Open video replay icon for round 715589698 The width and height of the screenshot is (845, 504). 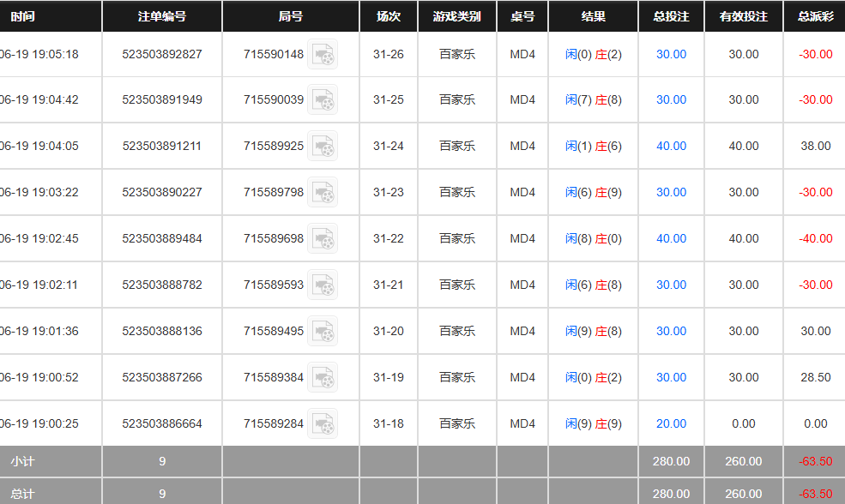(x=323, y=238)
